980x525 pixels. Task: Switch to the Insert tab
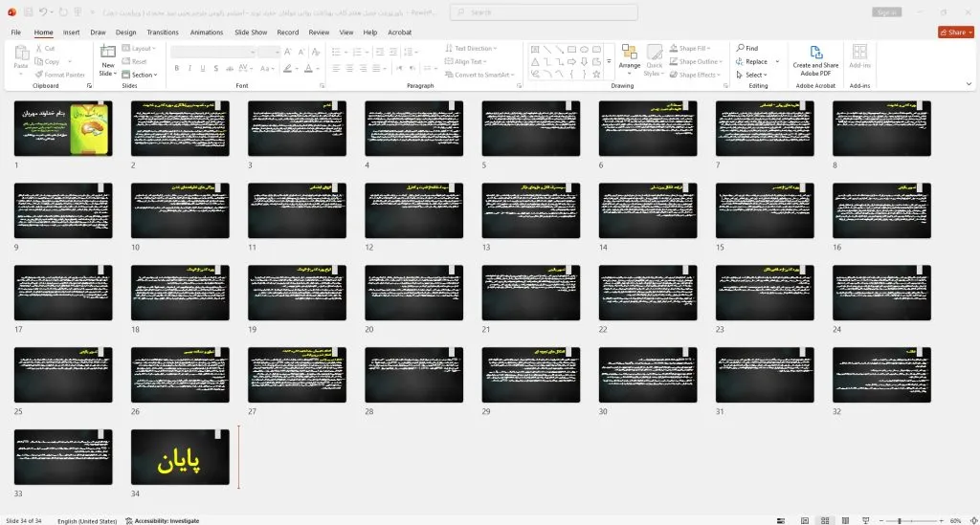[x=71, y=33]
